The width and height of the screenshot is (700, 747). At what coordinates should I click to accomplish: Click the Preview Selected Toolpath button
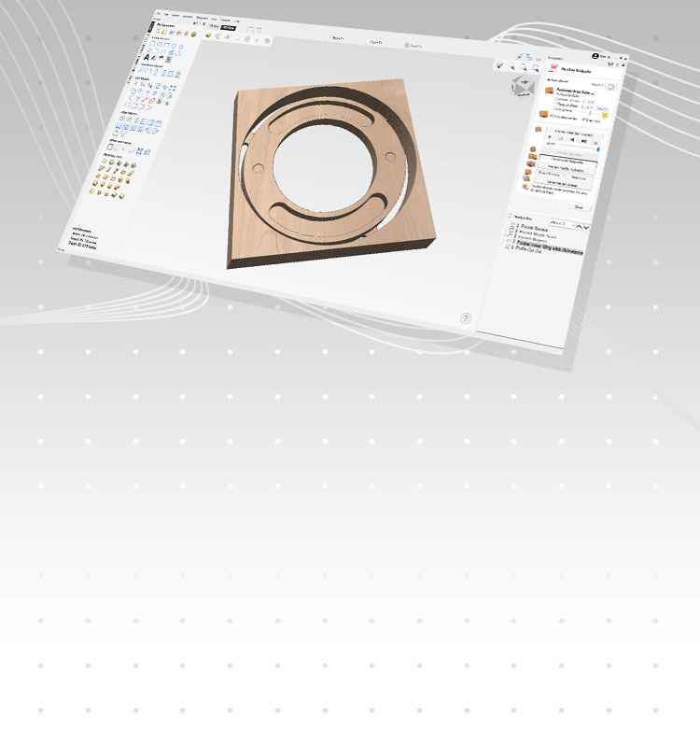tap(574, 134)
